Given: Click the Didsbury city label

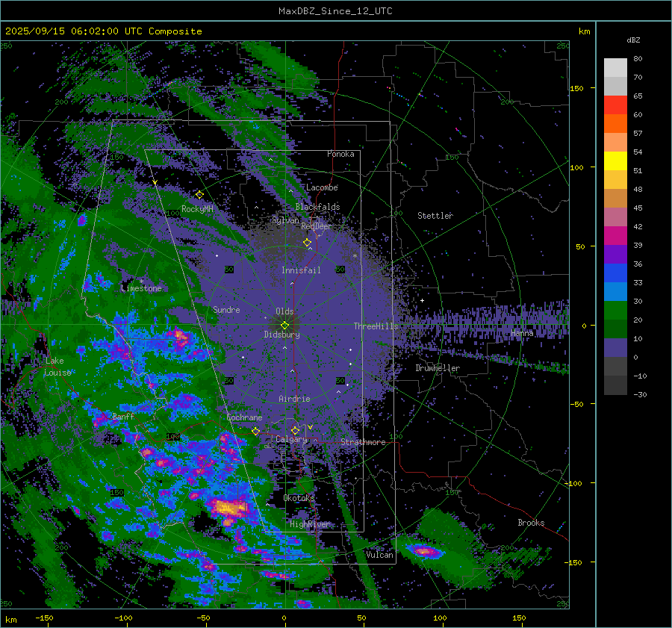Looking at the screenshot, I should (281, 335).
